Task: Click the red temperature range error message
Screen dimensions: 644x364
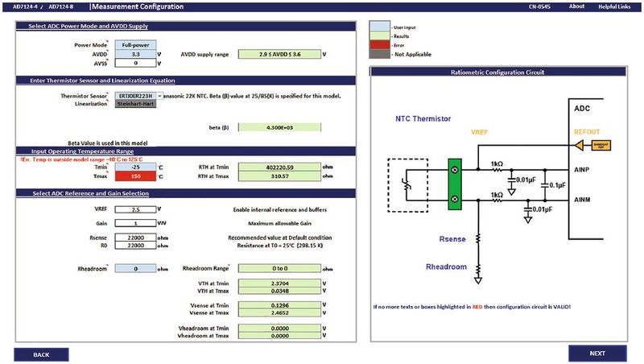Action: coord(81,159)
